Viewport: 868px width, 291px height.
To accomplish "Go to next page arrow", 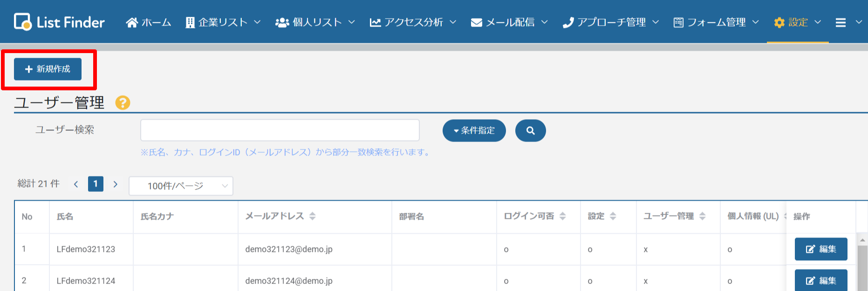I will pos(116,184).
